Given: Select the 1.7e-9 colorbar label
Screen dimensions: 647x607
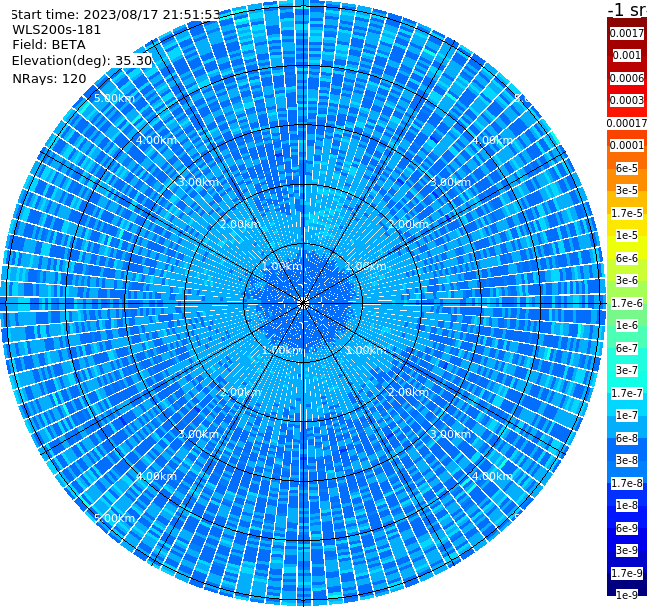Looking at the screenshot, I should [x=627, y=573].
